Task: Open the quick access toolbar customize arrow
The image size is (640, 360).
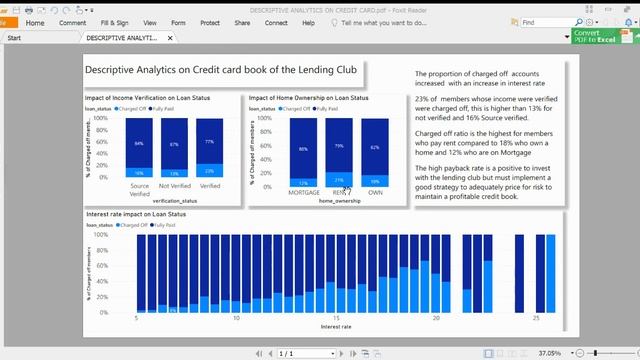Action: tap(92, 10)
